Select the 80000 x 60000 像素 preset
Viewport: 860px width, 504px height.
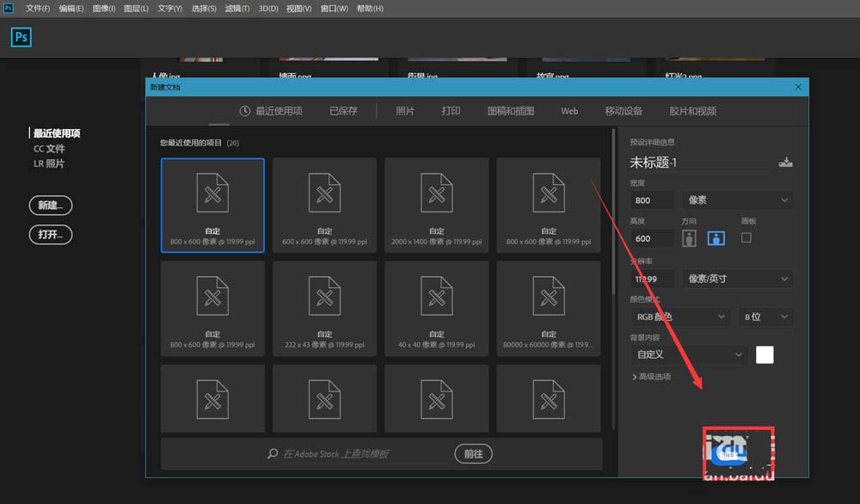pyautogui.click(x=549, y=308)
